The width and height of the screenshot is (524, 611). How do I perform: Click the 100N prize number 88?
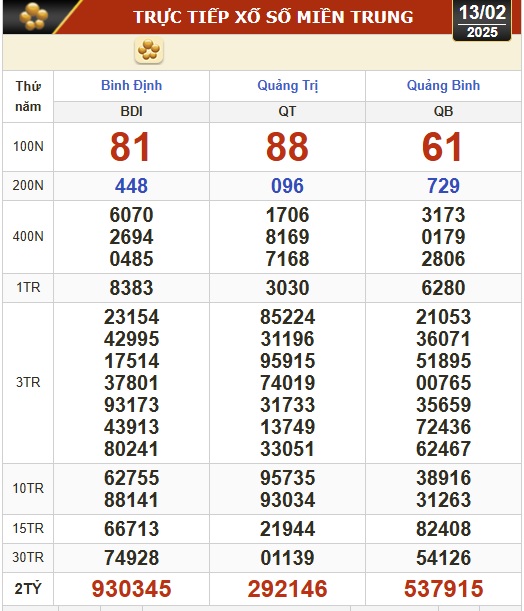coord(288,147)
